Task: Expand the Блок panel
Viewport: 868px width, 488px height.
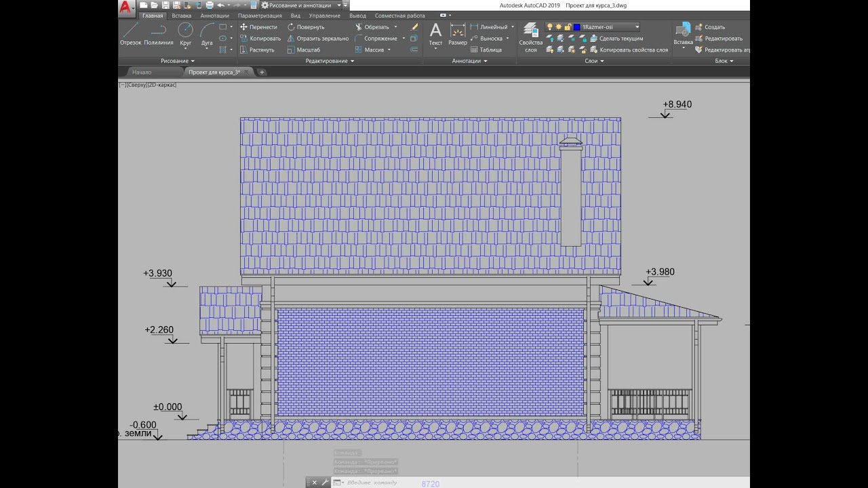Action: tap(724, 61)
